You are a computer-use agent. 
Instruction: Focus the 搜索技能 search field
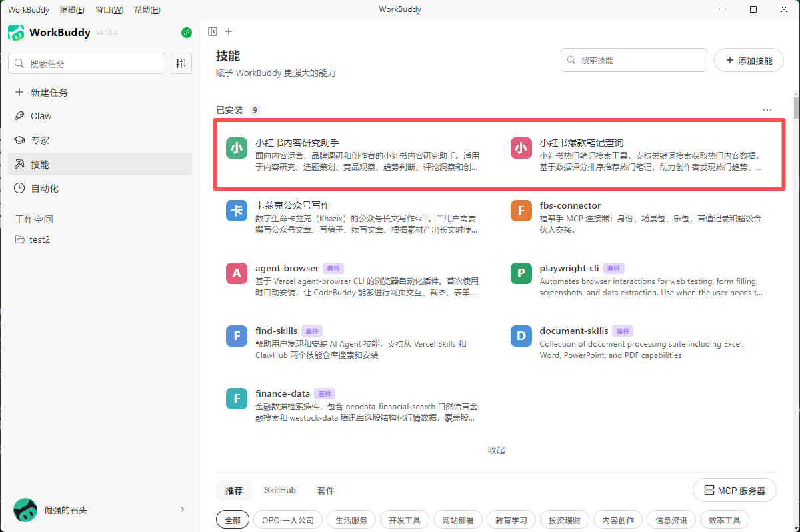[634, 60]
